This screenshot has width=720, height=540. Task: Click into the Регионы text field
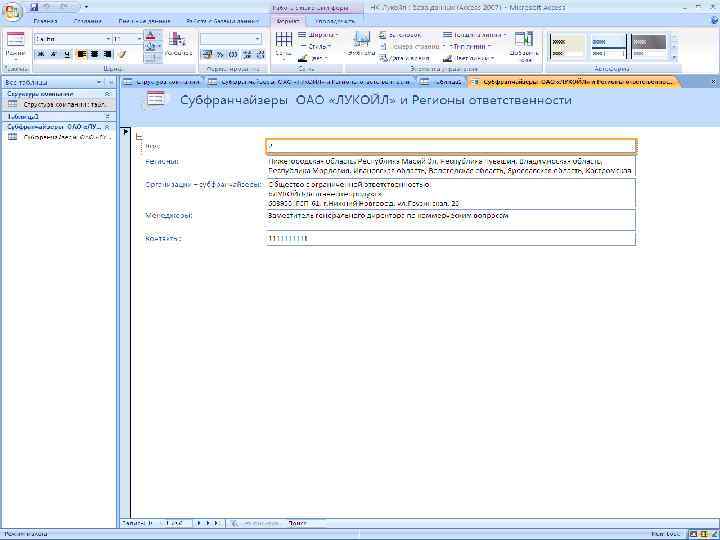(450, 166)
